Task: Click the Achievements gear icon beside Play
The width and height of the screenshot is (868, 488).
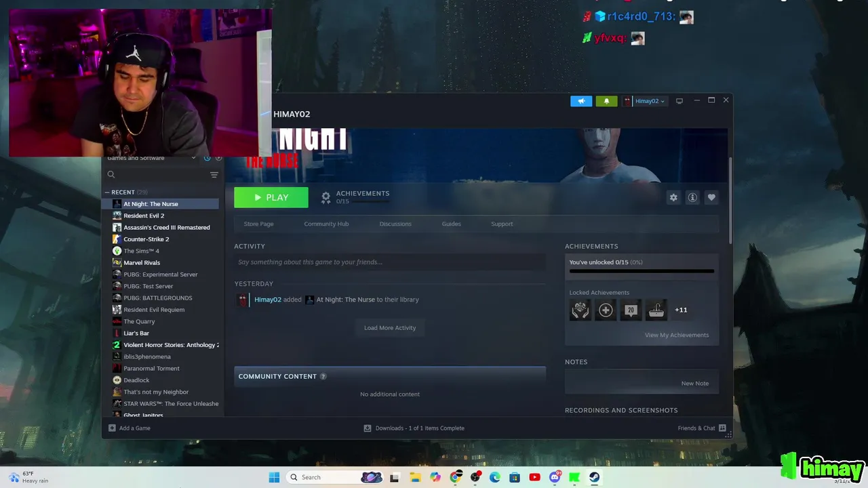Action: coord(326,197)
